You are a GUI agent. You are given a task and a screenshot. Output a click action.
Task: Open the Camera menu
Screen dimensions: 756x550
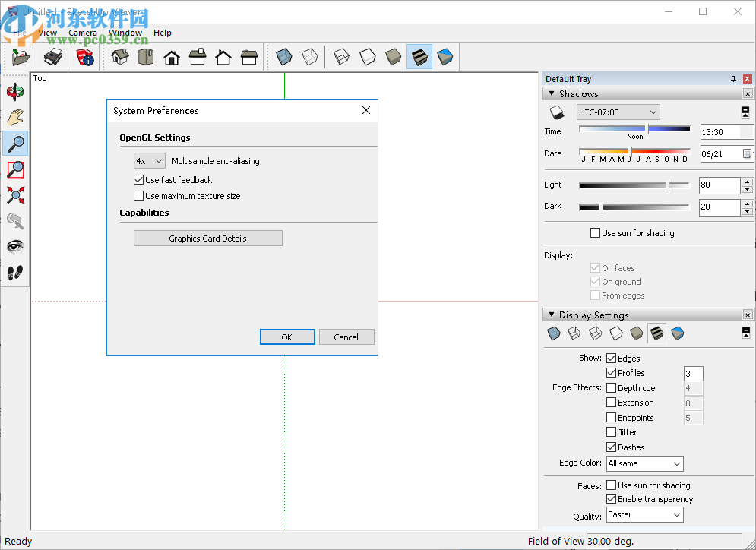click(83, 33)
